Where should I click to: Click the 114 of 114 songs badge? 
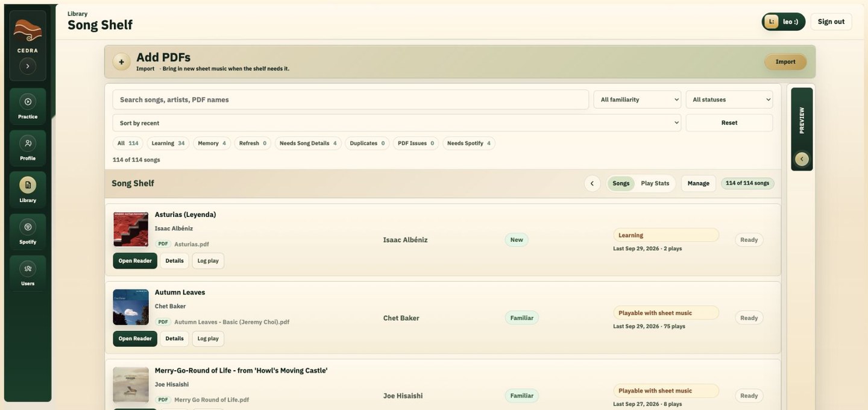coord(747,183)
